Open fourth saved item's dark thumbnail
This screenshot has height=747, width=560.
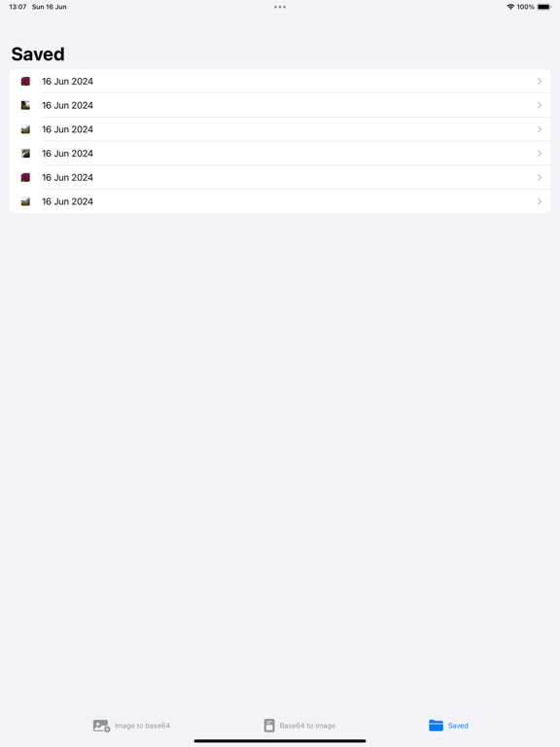(x=25, y=154)
